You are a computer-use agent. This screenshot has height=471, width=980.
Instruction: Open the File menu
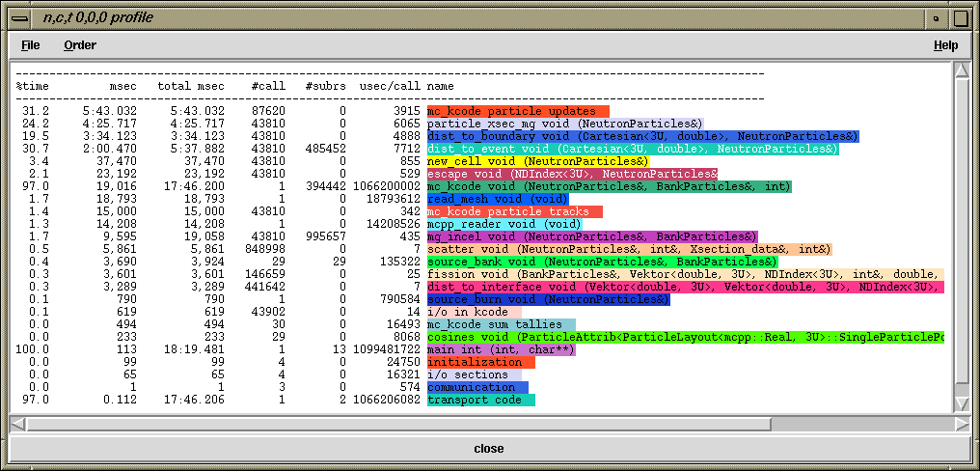coord(30,45)
